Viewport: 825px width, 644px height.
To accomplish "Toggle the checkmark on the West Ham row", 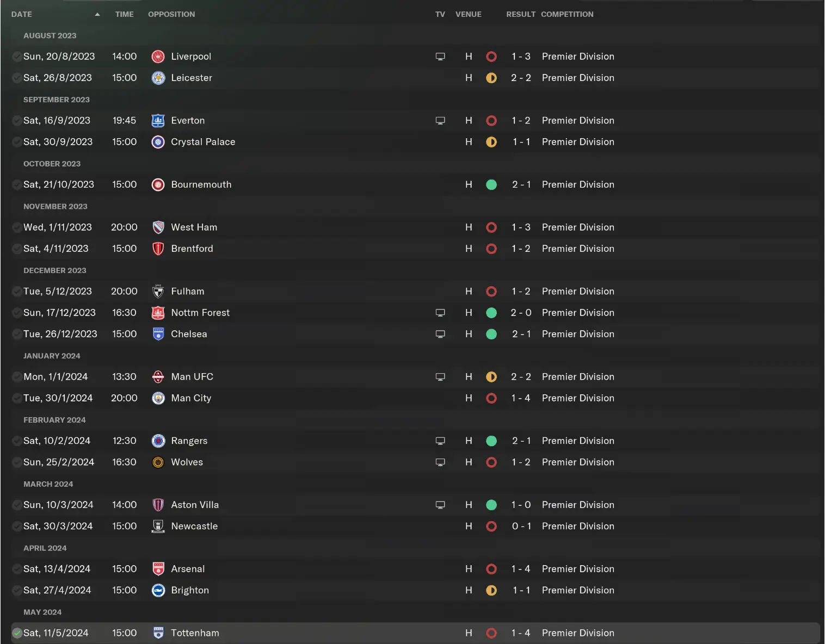I will click(x=16, y=227).
